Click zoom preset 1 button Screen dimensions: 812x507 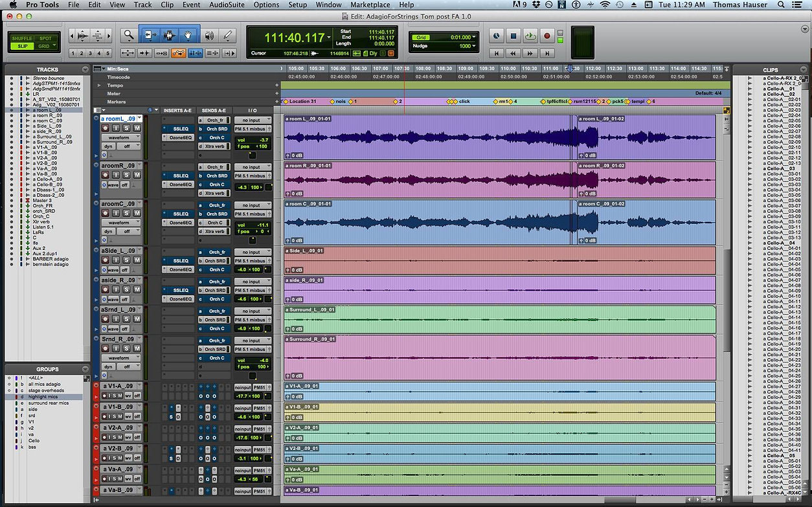(x=73, y=53)
